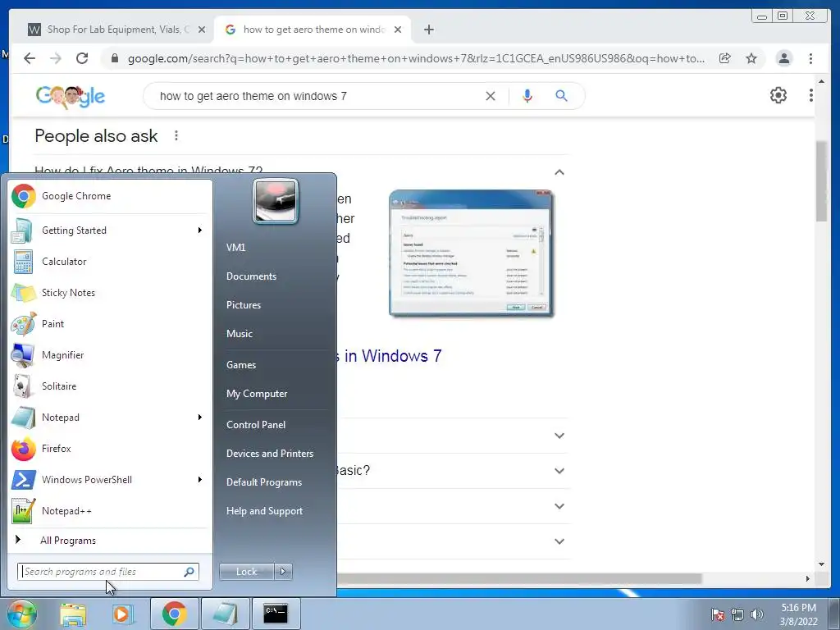
Task: Start Solitaire from the Start menu
Action: (x=109, y=386)
